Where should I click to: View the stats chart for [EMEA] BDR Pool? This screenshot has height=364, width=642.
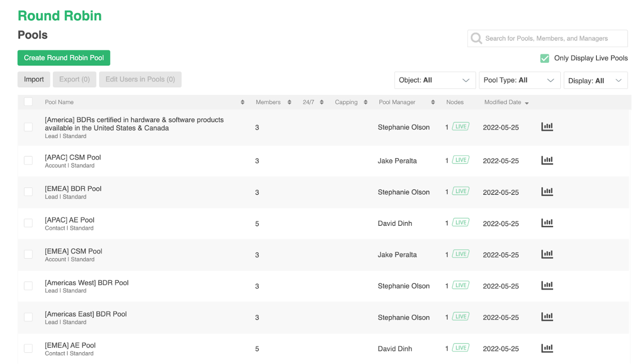[547, 192]
